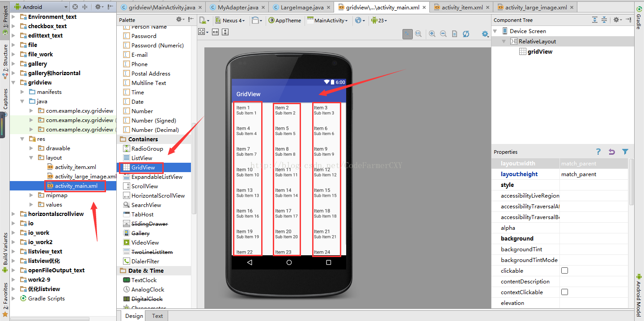Hide the Palette panel

191,20
